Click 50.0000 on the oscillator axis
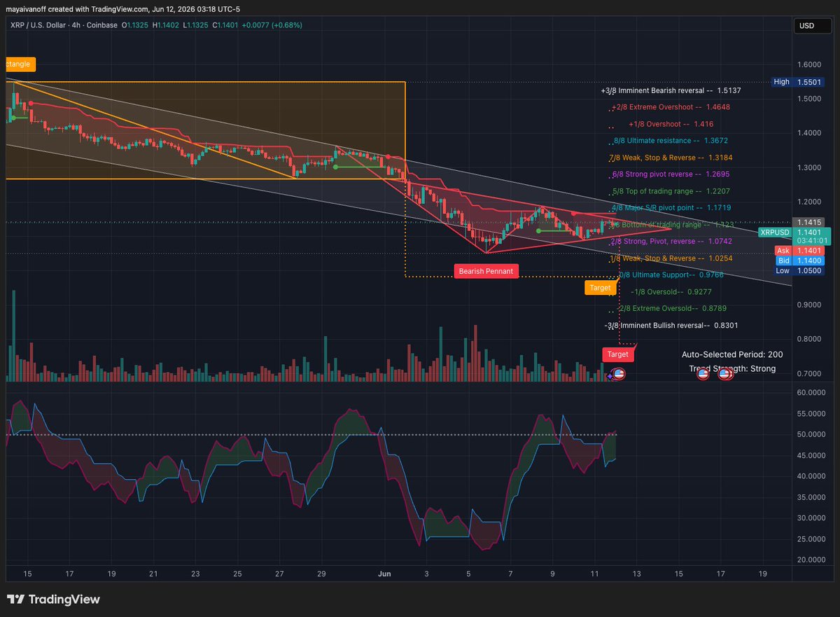This screenshot has width=840, height=617. (x=812, y=434)
